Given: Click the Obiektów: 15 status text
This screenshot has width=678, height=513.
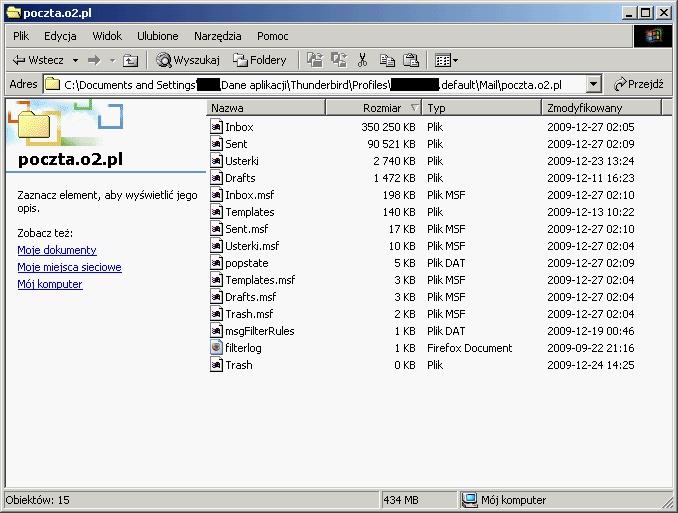Looking at the screenshot, I should pos(38,500).
